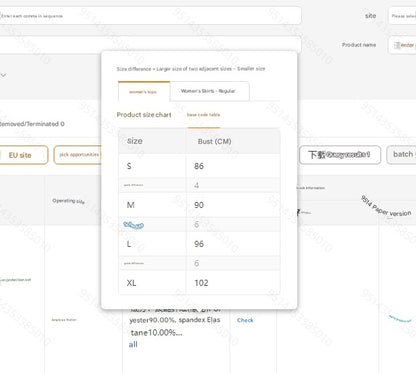Click the 'Enter each comma in sequence' field
Screen dimensions: 416x373
pyautogui.click(x=150, y=16)
